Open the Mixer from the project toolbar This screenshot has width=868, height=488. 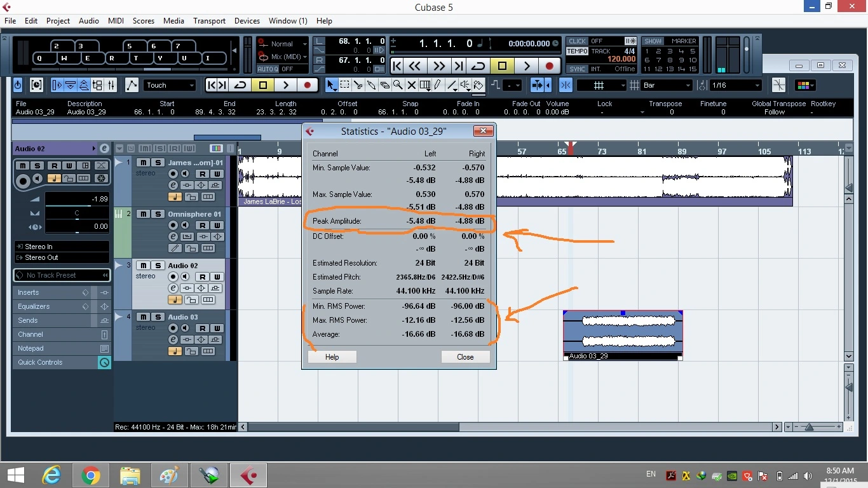[111, 85]
